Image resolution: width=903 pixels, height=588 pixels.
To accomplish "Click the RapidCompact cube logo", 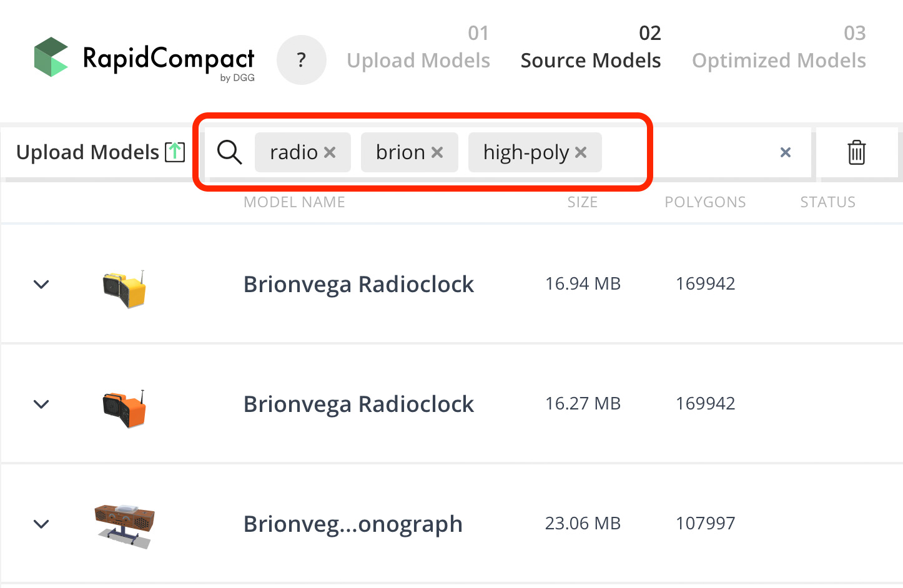I will 51,57.
